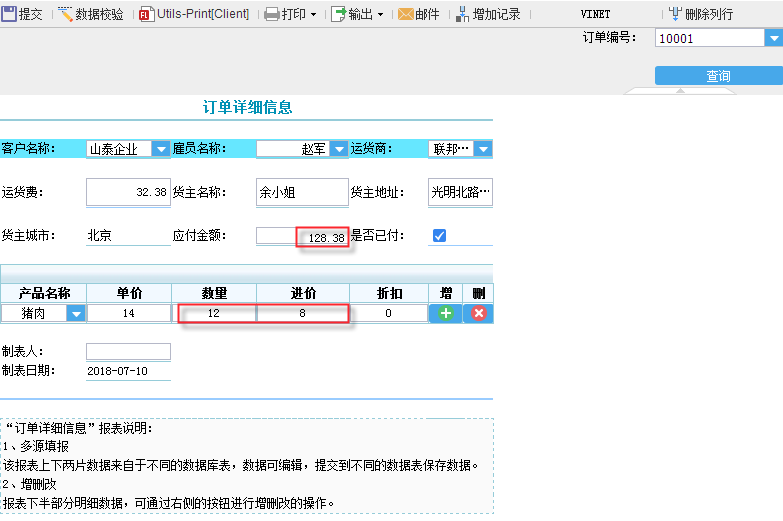Open the 雇员名称 dropdown arrow
Screen dimensions: 783x521
[x=339, y=148]
